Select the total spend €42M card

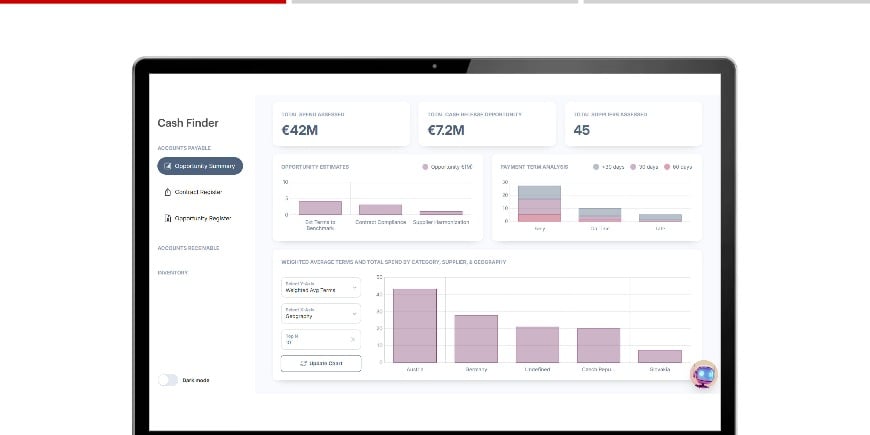pos(341,124)
